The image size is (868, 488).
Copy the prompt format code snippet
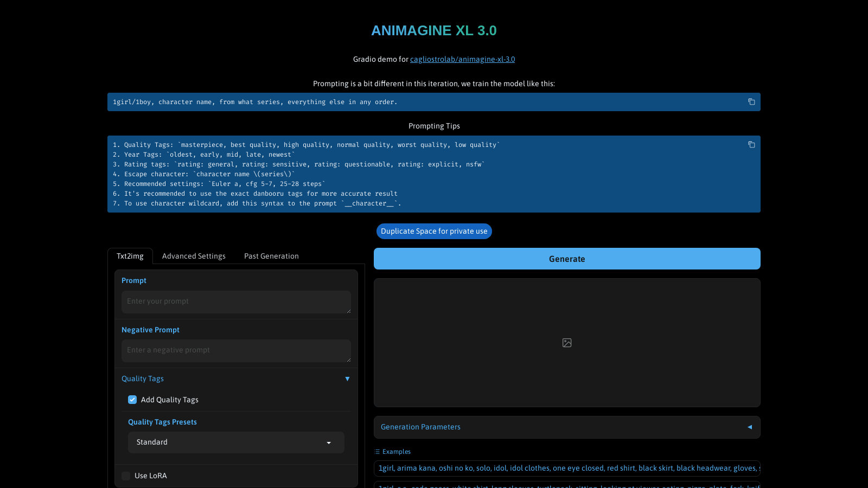pos(751,102)
